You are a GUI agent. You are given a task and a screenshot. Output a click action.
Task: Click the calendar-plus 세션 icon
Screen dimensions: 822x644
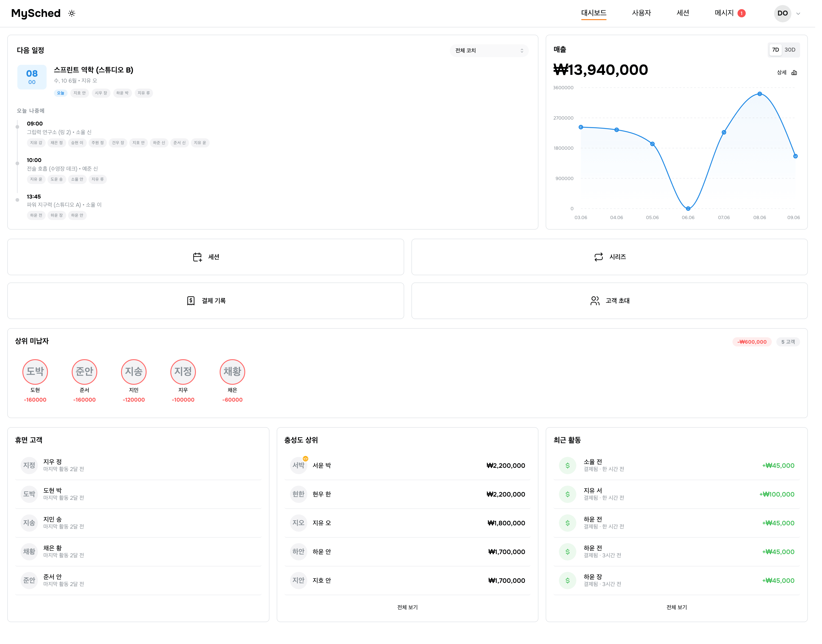[x=199, y=259]
